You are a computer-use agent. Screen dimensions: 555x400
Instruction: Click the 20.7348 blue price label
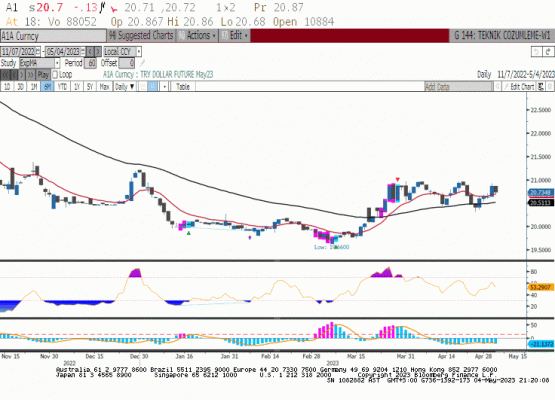540,193
